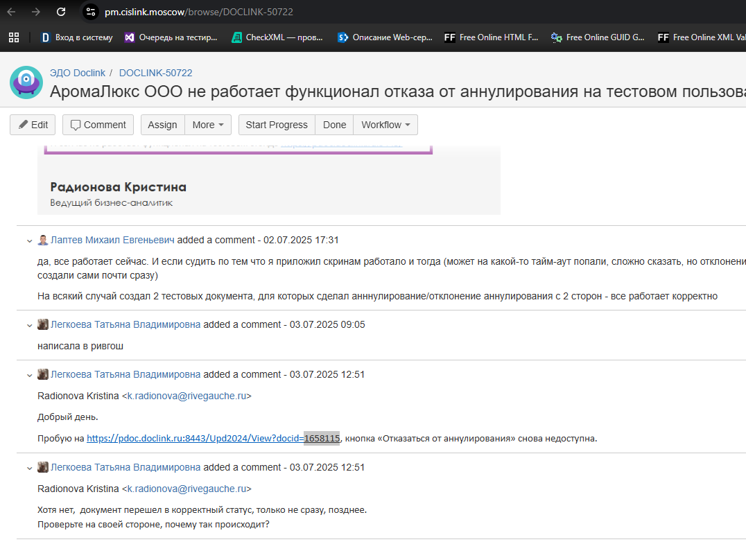This screenshot has height=560, width=746.
Task: Click k.radionova email above 'Хотя нет' text
Action: (187, 489)
